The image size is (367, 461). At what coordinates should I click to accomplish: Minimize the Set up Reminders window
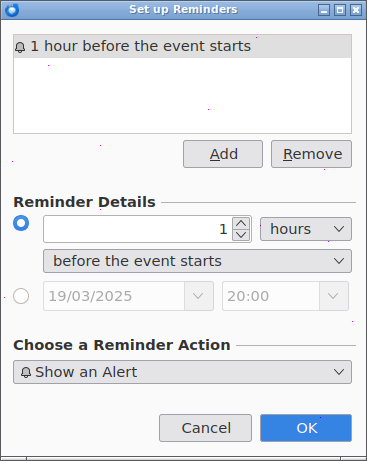tap(324, 10)
